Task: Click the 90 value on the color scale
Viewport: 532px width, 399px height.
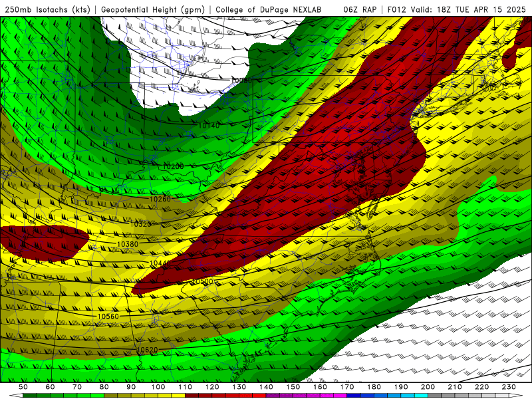Action: point(131,387)
